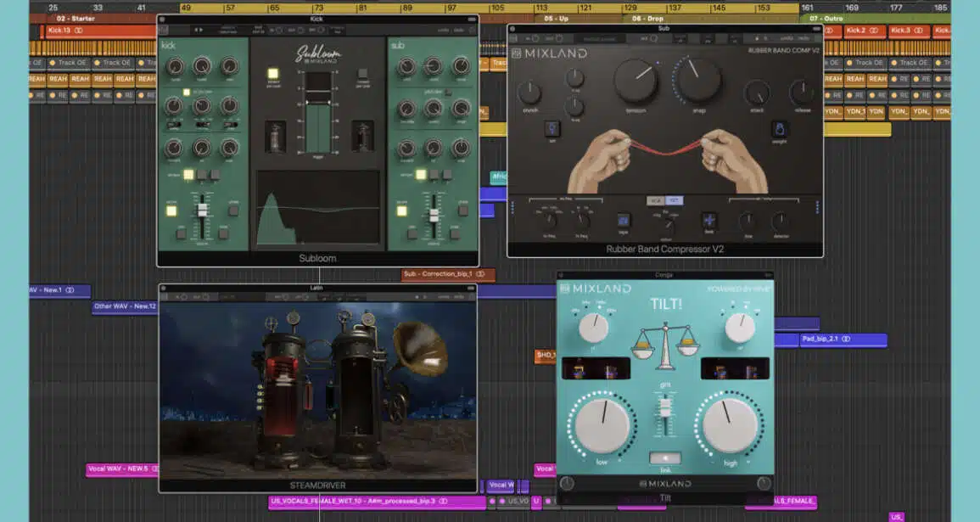Image resolution: width=980 pixels, height=522 pixels.
Task: Click bar 49 on the timeline ruler
Action: coord(187,8)
